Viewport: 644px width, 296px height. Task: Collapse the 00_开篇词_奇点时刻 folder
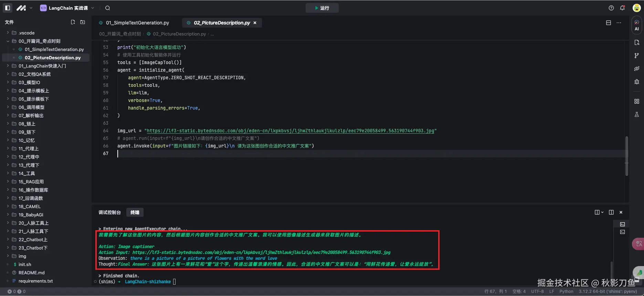[8, 41]
